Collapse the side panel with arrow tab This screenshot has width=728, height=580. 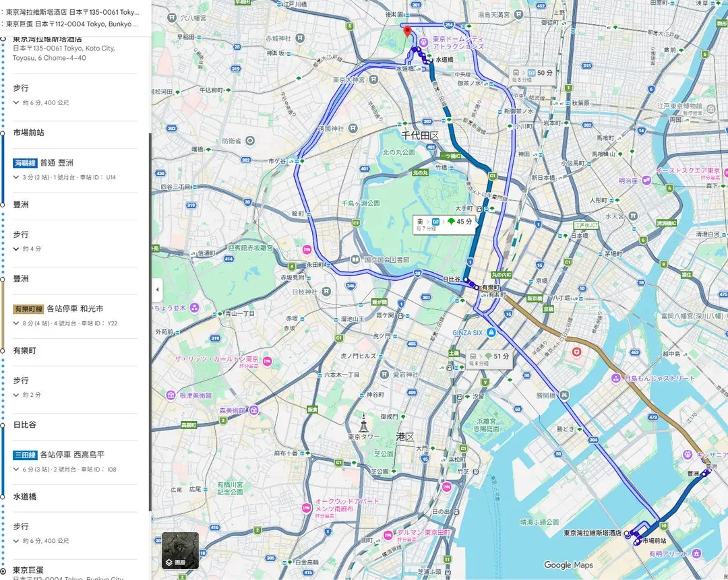pyautogui.click(x=157, y=290)
